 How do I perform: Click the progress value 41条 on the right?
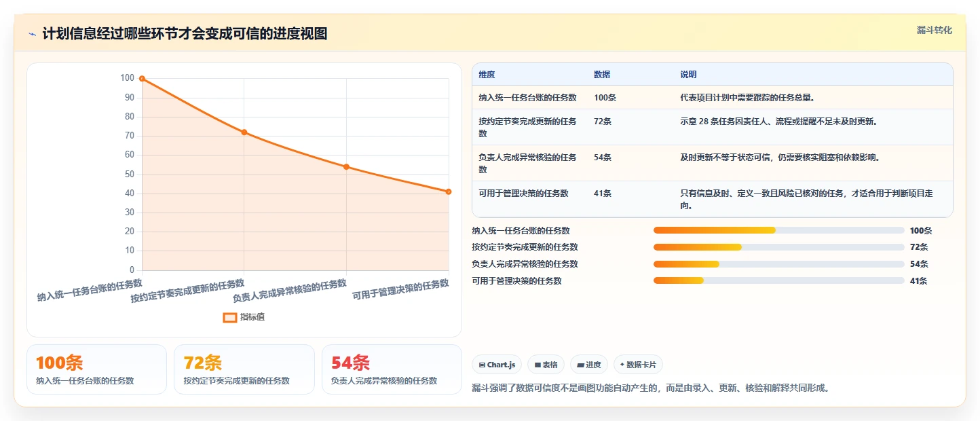(x=919, y=281)
